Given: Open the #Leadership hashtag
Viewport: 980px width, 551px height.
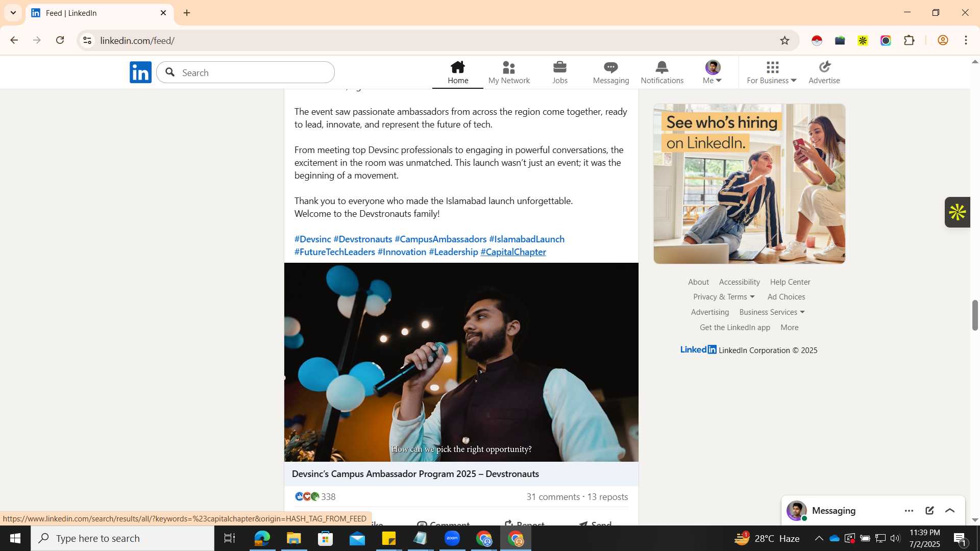Looking at the screenshot, I should click(x=453, y=252).
